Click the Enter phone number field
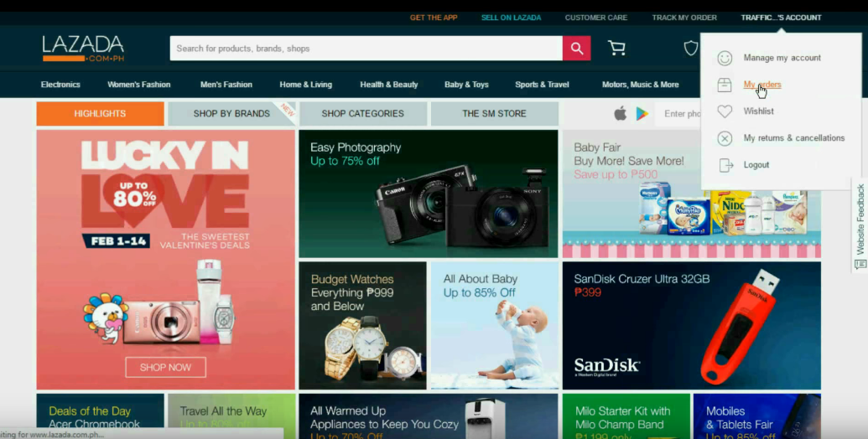The width and height of the screenshot is (868, 439). (678, 113)
